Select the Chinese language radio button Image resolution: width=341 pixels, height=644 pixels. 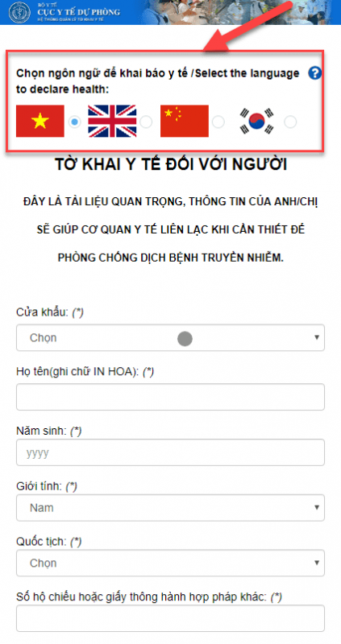click(218, 122)
